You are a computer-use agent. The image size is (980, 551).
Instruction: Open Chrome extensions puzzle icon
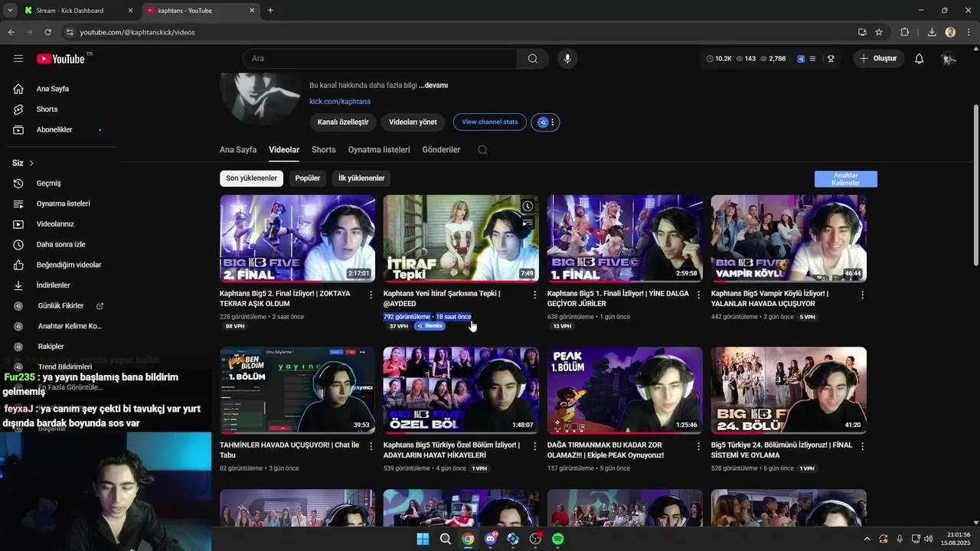coord(904,32)
